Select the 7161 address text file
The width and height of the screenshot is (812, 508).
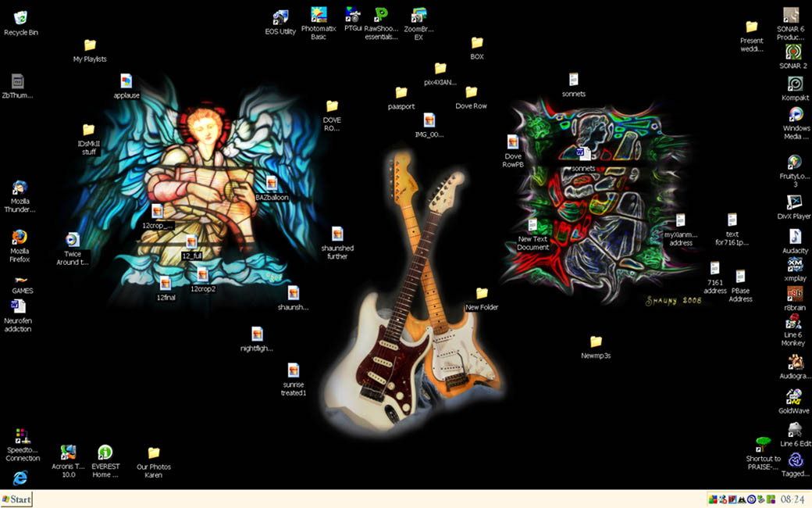click(714, 269)
